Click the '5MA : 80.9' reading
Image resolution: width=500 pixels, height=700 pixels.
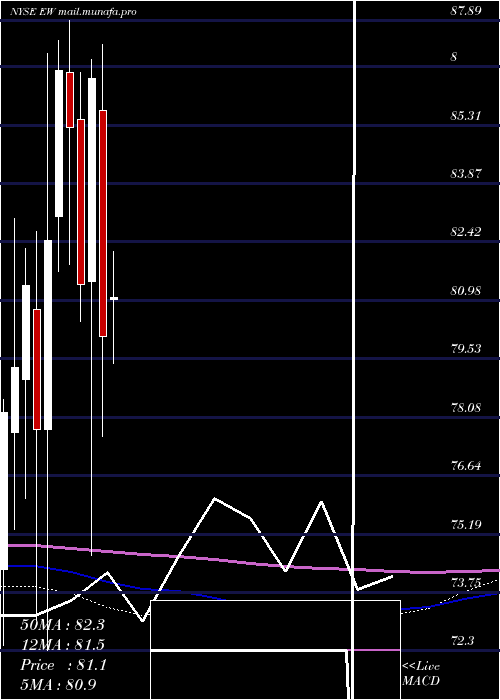(x=58, y=685)
